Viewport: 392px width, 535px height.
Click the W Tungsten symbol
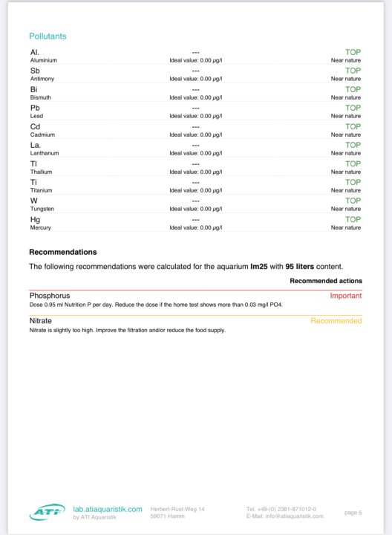33,201
